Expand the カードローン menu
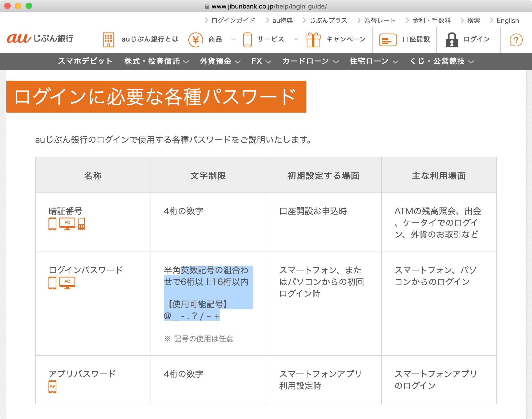The width and height of the screenshot is (532, 419). point(310,61)
